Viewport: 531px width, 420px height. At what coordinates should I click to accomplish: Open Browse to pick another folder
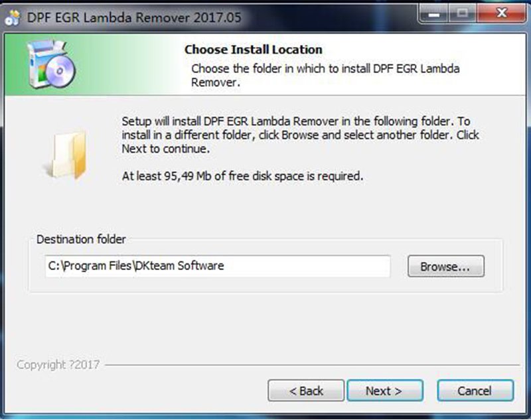click(x=445, y=266)
